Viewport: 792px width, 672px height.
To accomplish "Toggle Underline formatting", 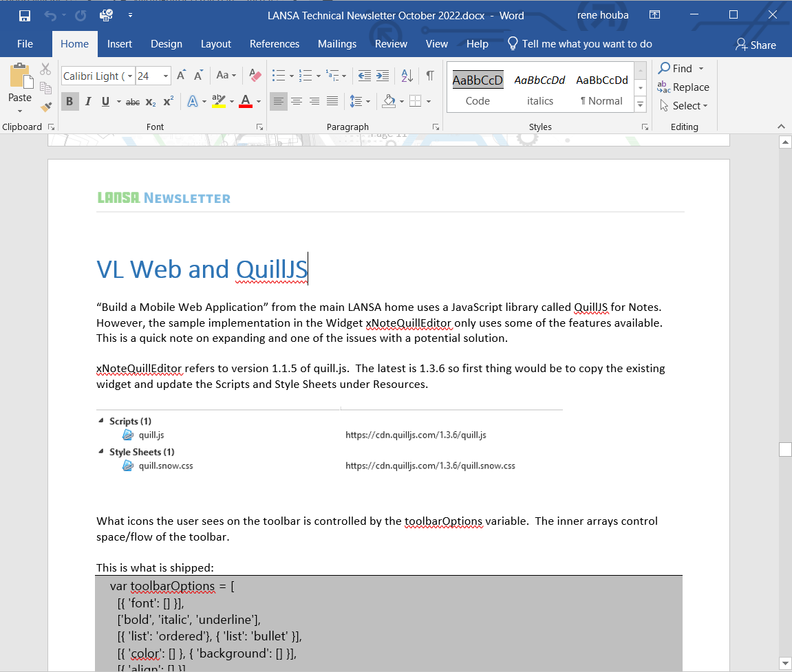I will tap(105, 102).
